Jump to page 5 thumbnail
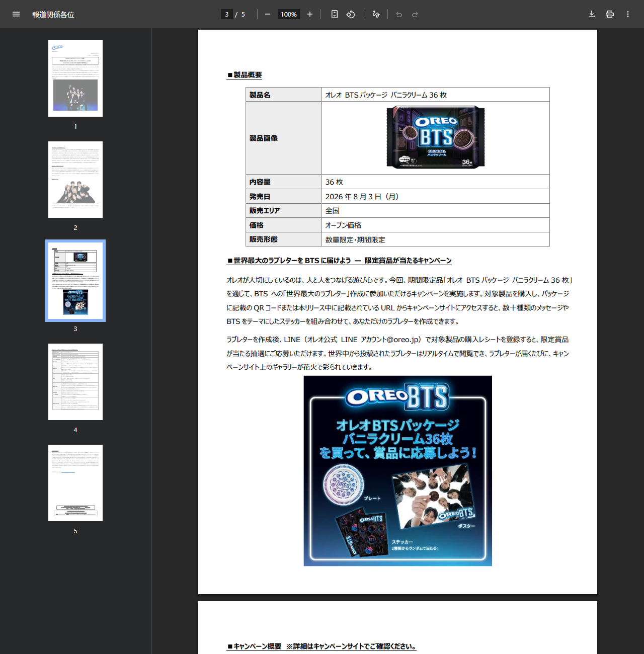This screenshot has width=644, height=654. [75, 483]
